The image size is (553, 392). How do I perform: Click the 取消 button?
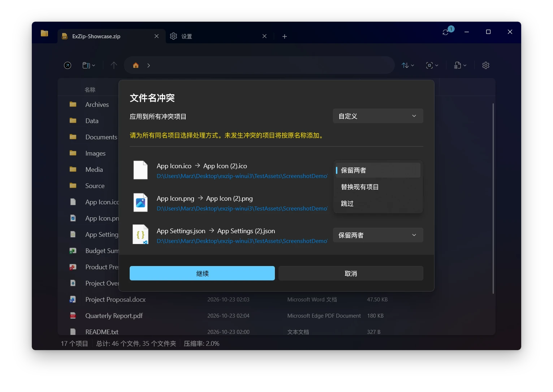(x=351, y=273)
